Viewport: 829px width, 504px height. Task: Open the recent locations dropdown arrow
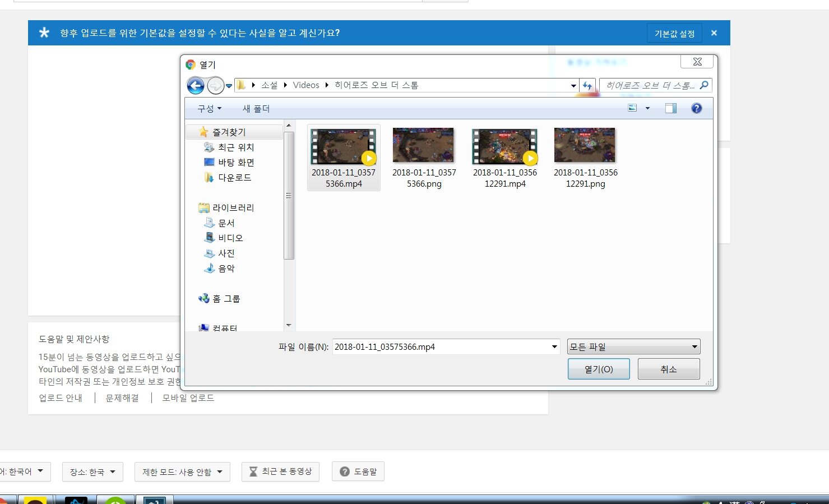click(229, 86)
